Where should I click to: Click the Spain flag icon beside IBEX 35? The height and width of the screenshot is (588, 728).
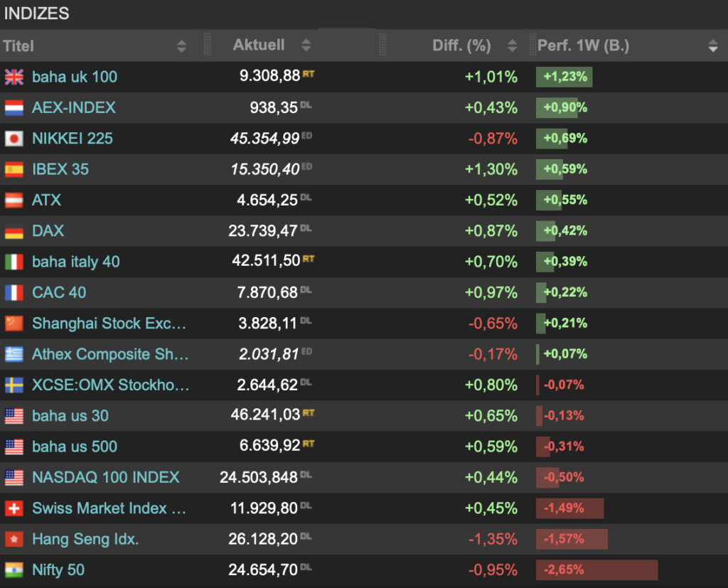click(14, 169)
